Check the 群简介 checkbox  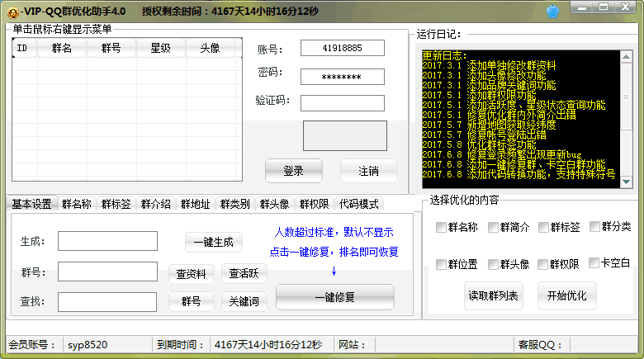click(493, 227)
